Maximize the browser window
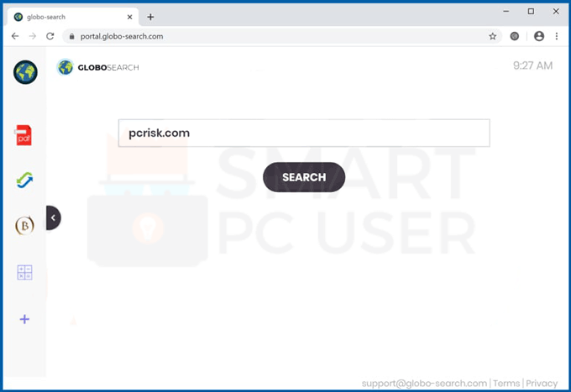The width and height of the screenshot is (571, 392). coord(531,11)
